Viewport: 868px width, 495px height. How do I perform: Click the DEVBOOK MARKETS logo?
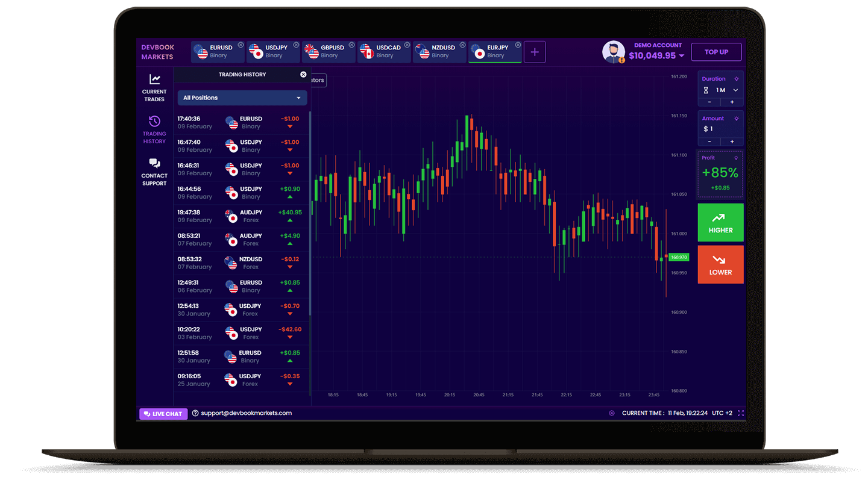pyautogui.click(x=157, y=52)
